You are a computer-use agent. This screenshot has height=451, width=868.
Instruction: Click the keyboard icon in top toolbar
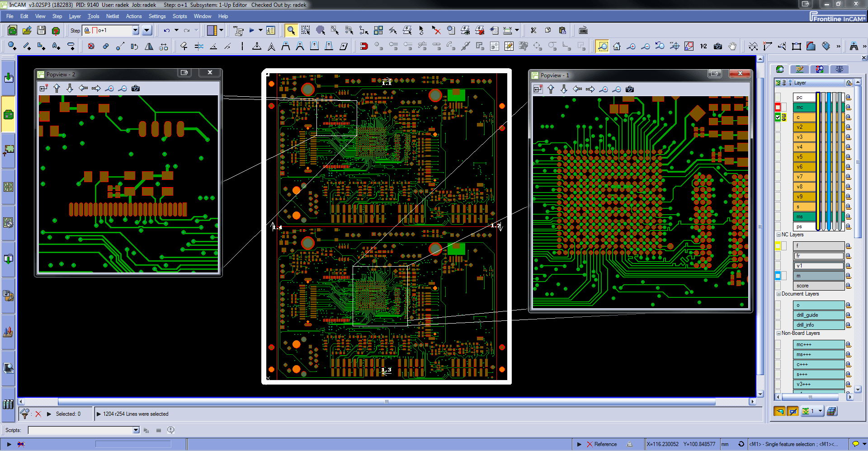point(583,30)
